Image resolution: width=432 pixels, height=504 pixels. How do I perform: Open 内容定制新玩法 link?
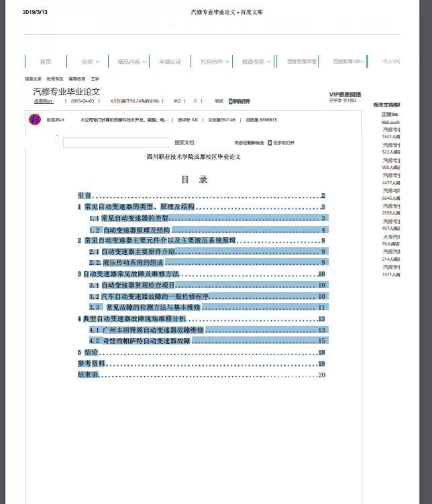coord(249,143)
